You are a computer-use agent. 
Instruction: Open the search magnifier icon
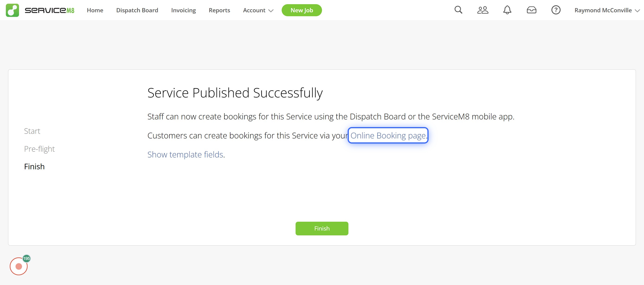458,10
